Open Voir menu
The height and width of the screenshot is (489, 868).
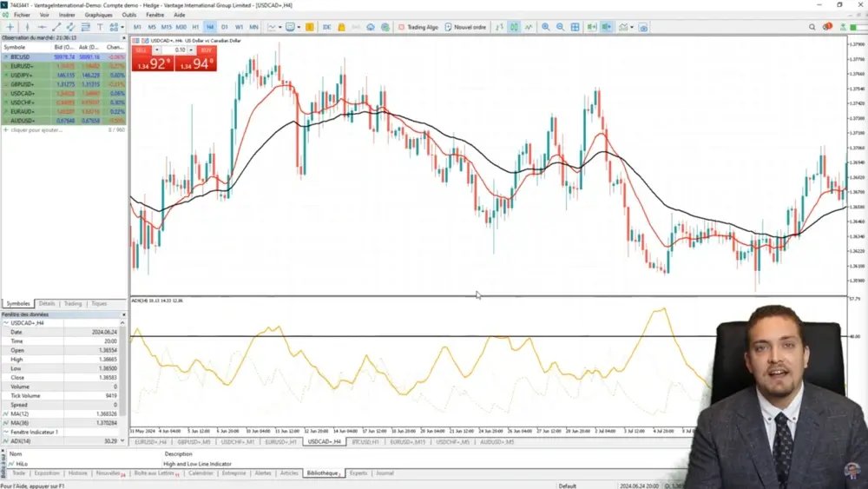click(44, 15)
